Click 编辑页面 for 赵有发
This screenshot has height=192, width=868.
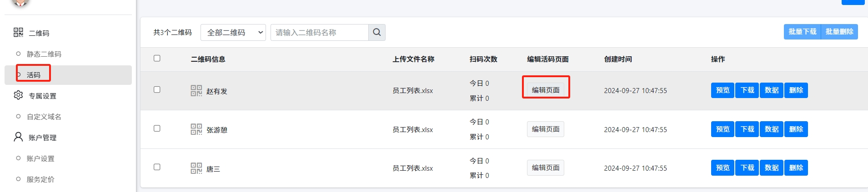click(546, 90)
